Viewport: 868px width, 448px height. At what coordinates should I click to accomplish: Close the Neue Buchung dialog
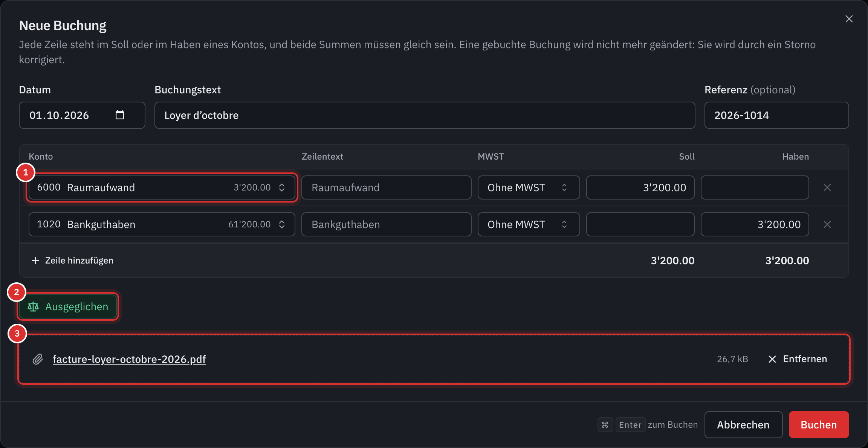click(x=849, y=19)
